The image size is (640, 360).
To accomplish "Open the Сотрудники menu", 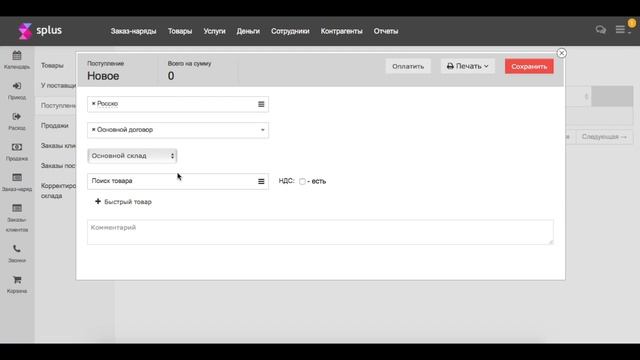I will click(290, 31).
